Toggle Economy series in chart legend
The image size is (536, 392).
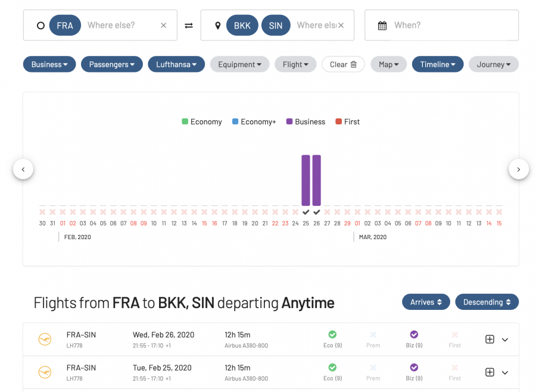(201, 122)
